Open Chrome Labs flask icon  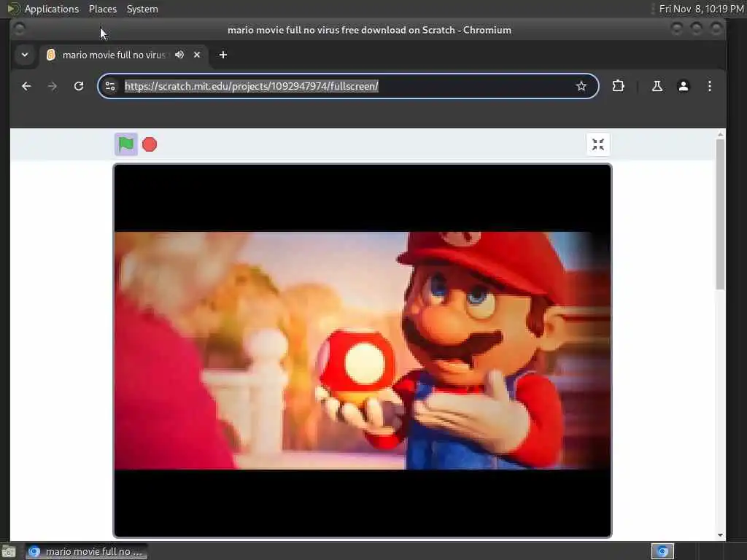pos(657,86)
